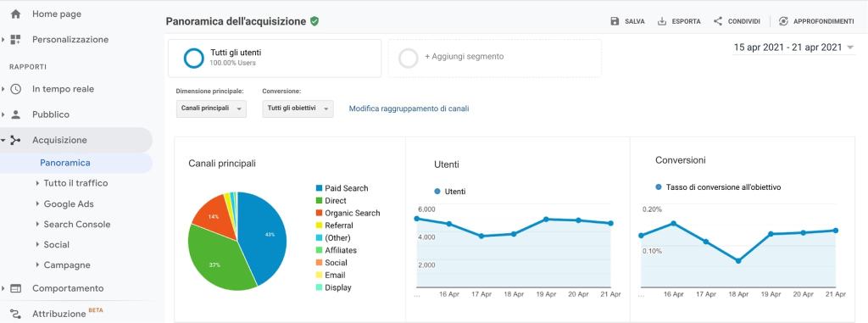The width and height of the screenshot is (868, 323).
Task: Select Panoramica in the Acquisizione menu
Action: (x=64, y=163)
